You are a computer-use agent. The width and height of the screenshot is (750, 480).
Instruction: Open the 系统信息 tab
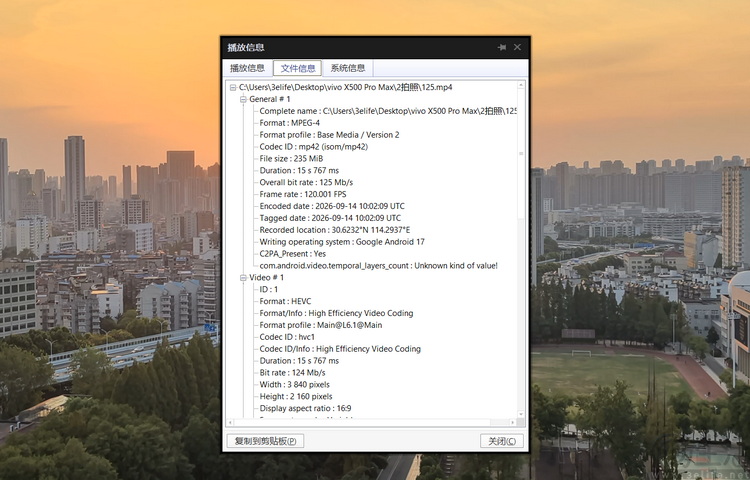[348, 68]
